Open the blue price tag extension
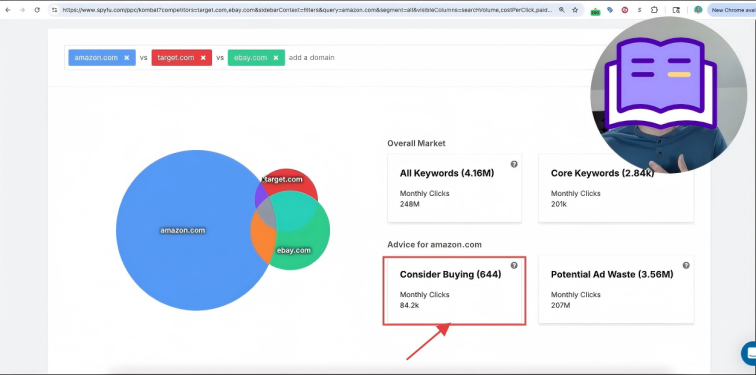The width and height of the screenshot is (756, 375). tap(610, 10)
